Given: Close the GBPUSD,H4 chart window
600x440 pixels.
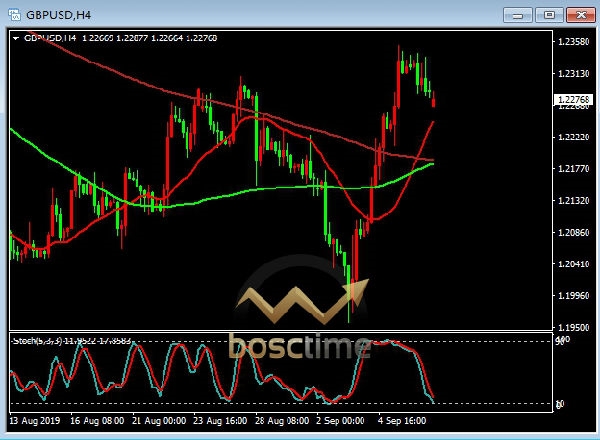Looking at the screenshot, I should (579, 14).
